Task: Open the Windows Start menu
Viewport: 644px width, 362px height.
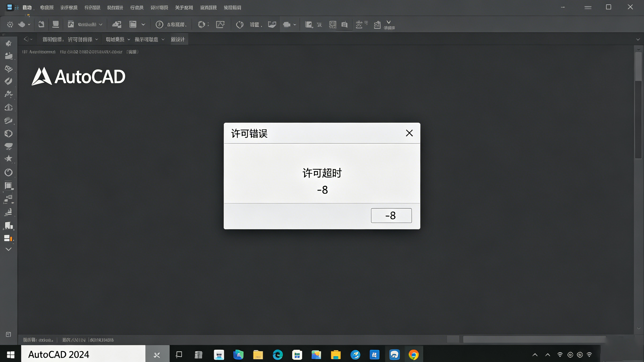Action: tap(11, 354)
